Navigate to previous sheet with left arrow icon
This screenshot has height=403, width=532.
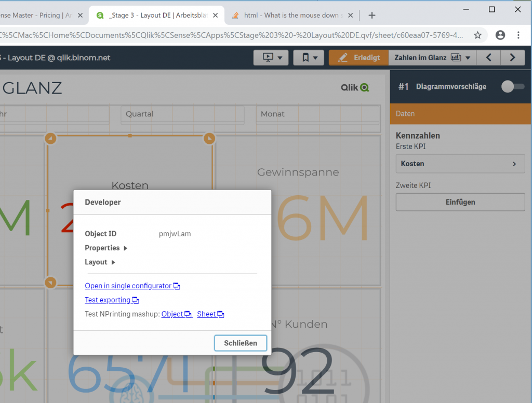coord(488,57)
